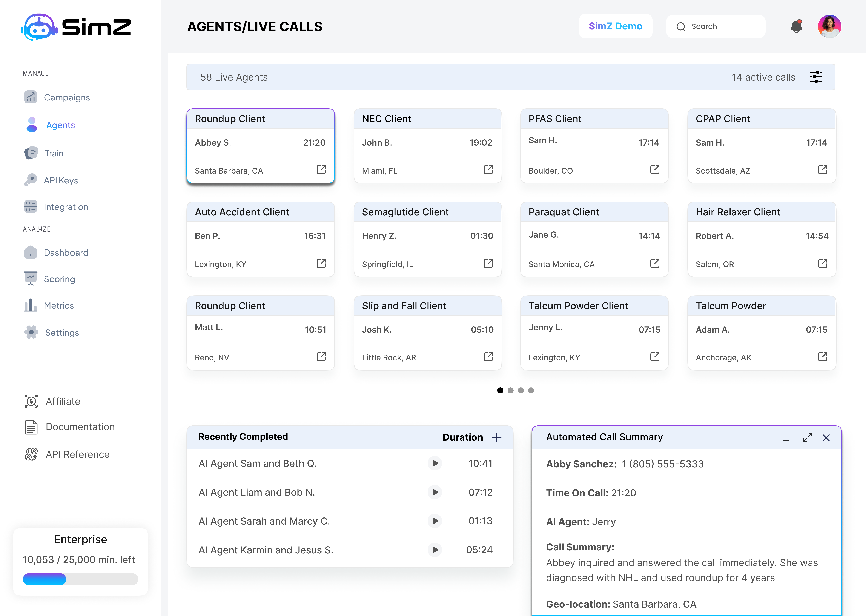The height and width of the screenshot is (616, 866).
Task: Open PFAS Client call external icon
Action: (655, 169)
